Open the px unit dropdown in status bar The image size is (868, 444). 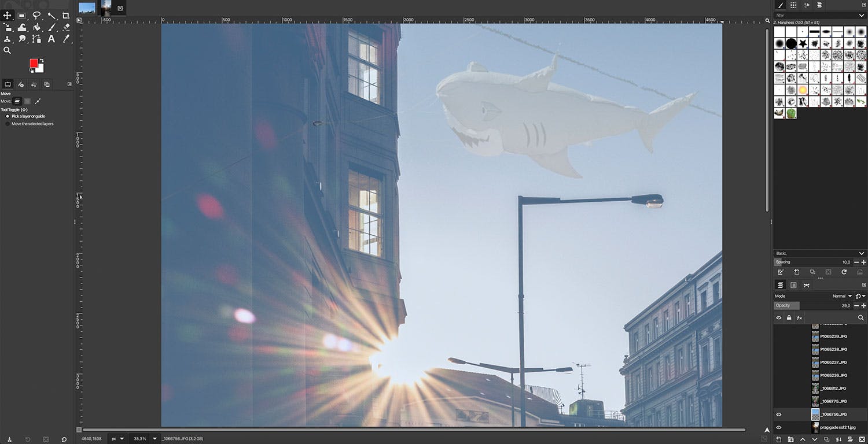[117, 439]
